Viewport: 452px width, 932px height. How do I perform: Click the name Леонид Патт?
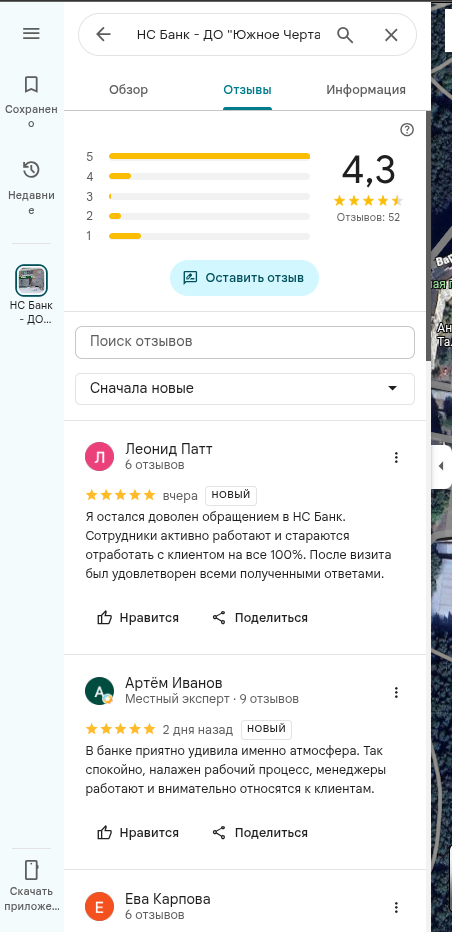click(x=168, y=449)
